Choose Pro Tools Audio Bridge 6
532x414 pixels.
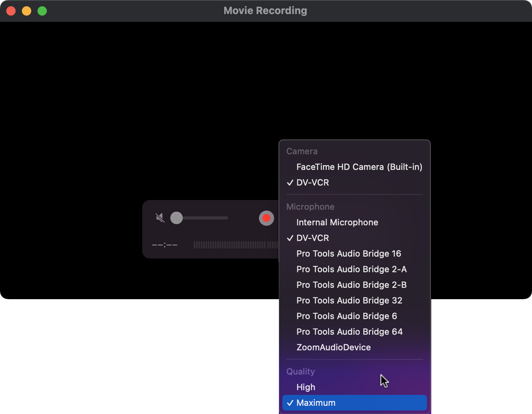(346, 316)
